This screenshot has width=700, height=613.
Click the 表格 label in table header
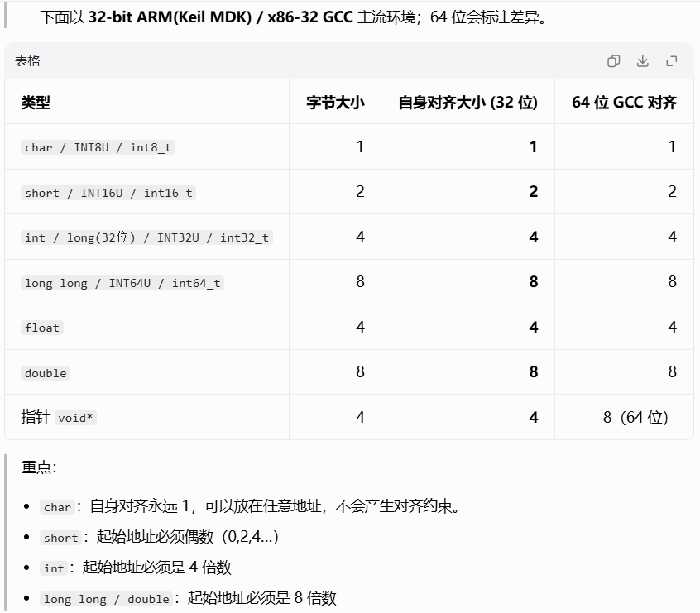point(27,60)
